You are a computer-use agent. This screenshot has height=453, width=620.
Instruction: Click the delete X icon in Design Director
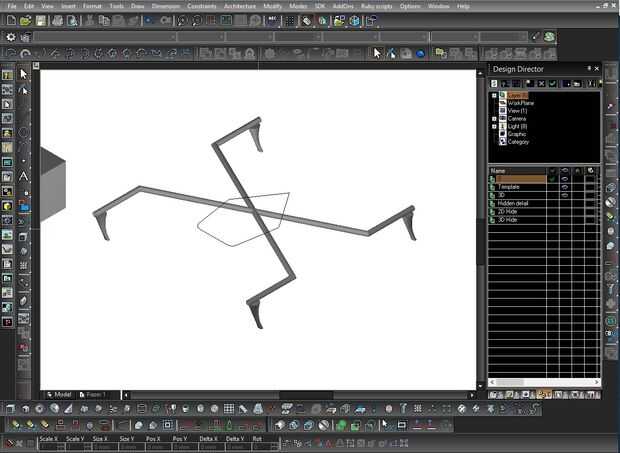[541, 83]
